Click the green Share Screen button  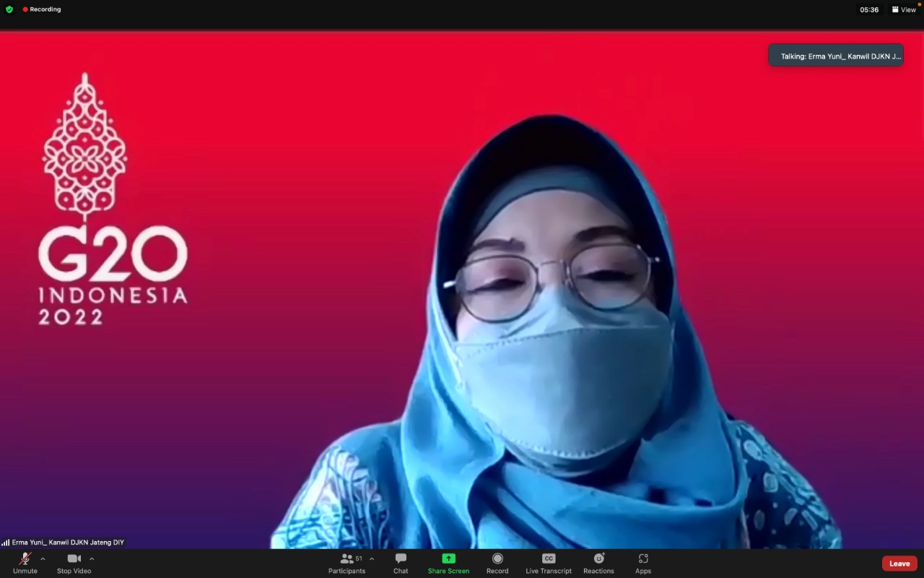pos(448,563)
